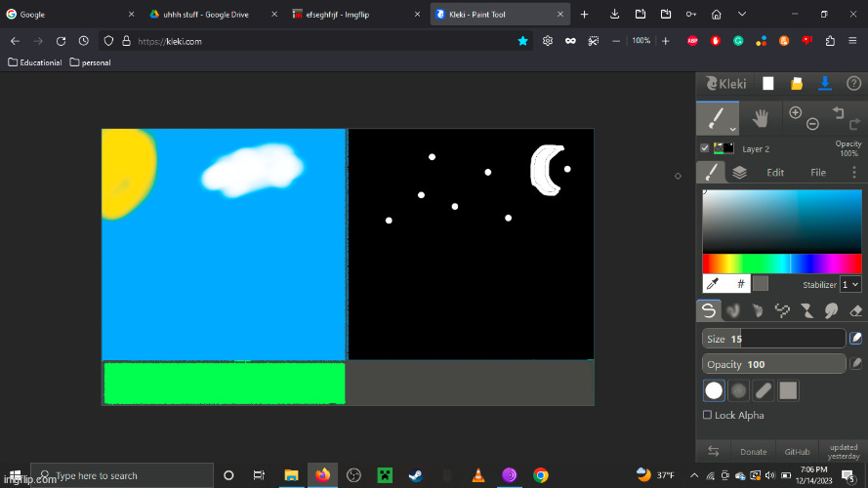Switch to the Layers tab
The height and width of the screenshot is (488, 868).
(739, 172)
